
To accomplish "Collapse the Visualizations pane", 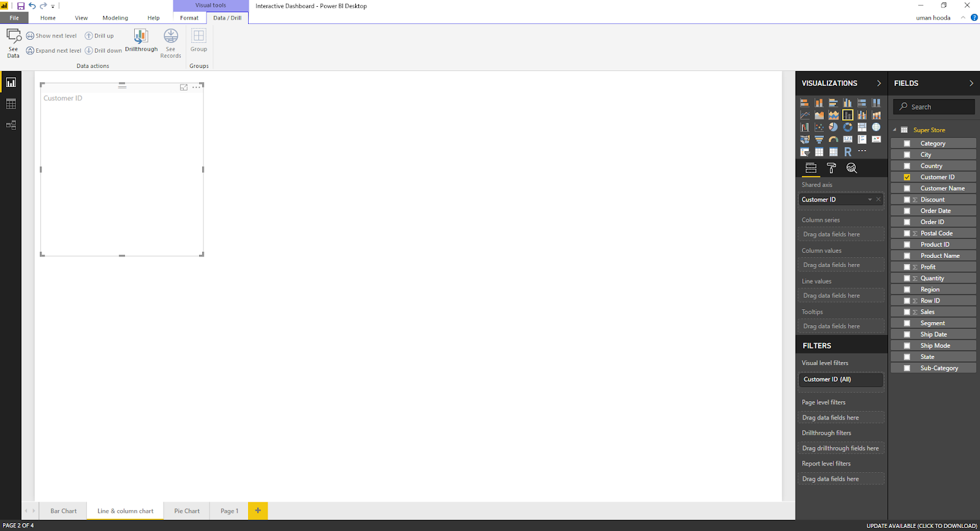I will [879, 83].
